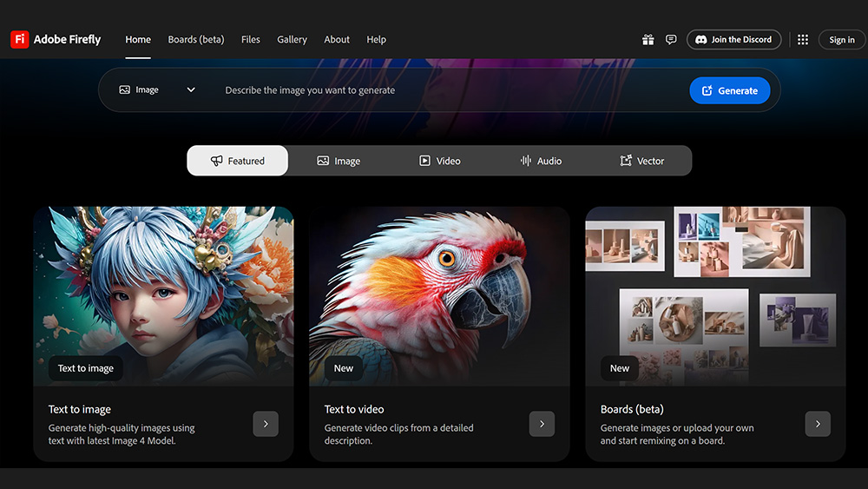Click the megaphone icon on Featured tab

coord(216,161)
